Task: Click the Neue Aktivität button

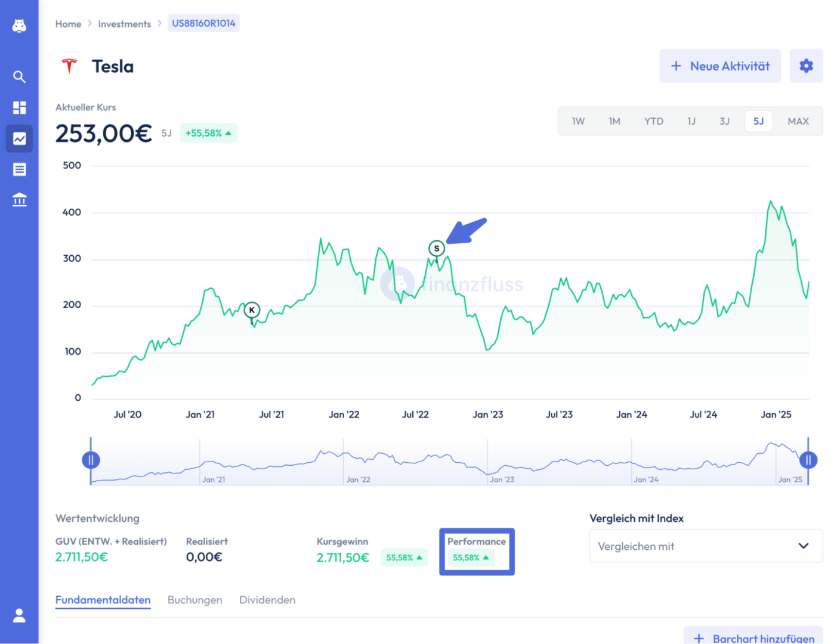Action: 720,66
